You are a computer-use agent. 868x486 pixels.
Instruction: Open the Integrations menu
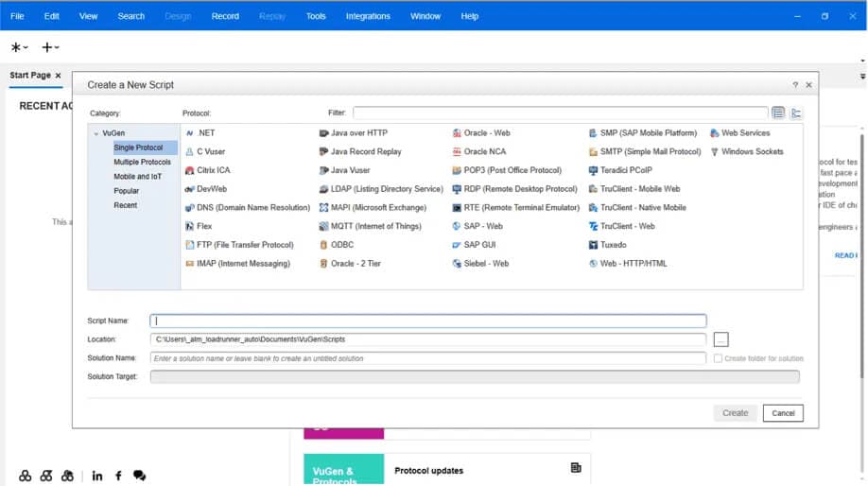pyautogui.click(x=368, y=16)
